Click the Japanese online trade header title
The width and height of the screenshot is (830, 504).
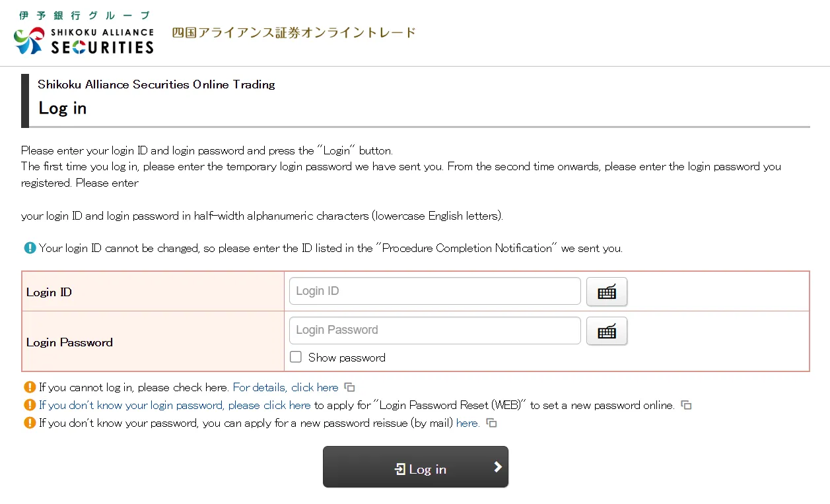294,32
